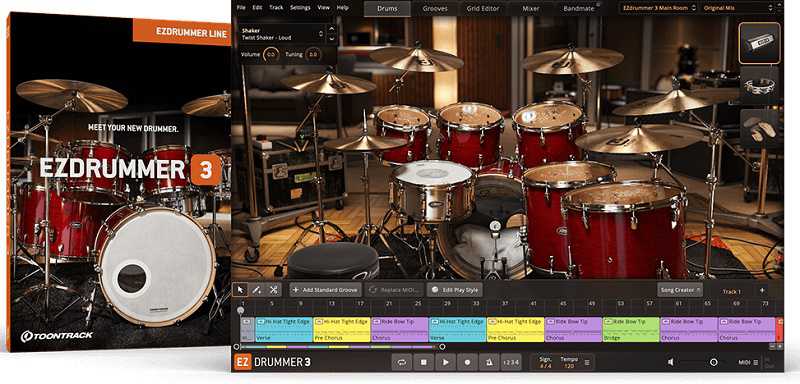
Task: Open the File menu
Action: pyautogui.click(x=241, y=8)
